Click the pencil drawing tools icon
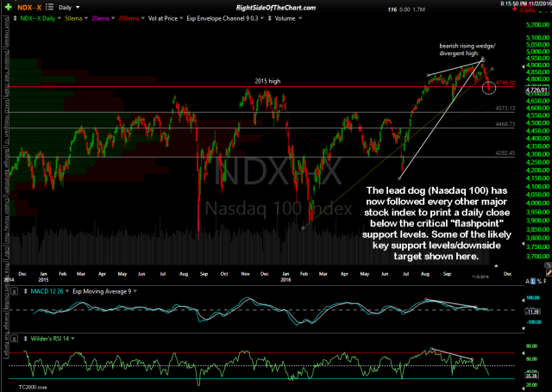This screenshot has height=392, width=552. (x=549, y=273)
